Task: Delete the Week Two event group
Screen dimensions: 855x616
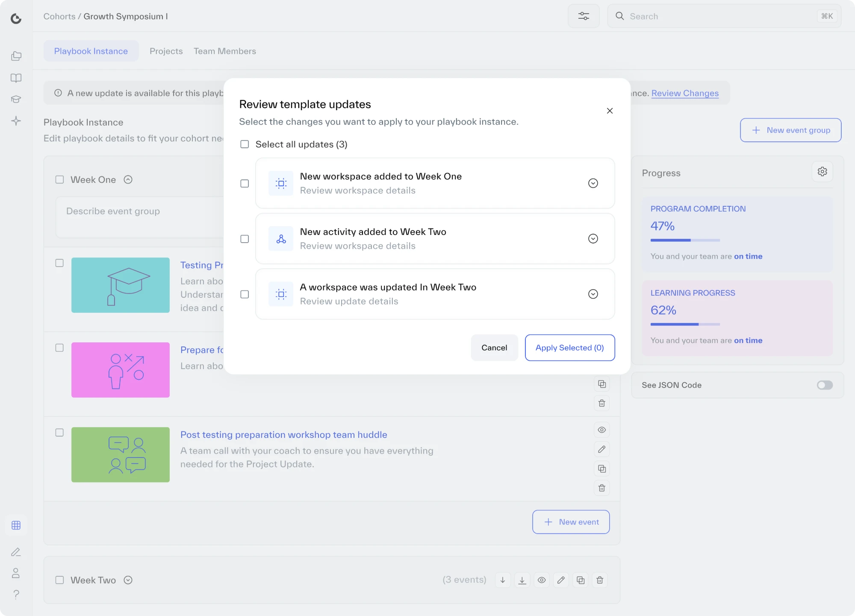Action: point(600,580)
